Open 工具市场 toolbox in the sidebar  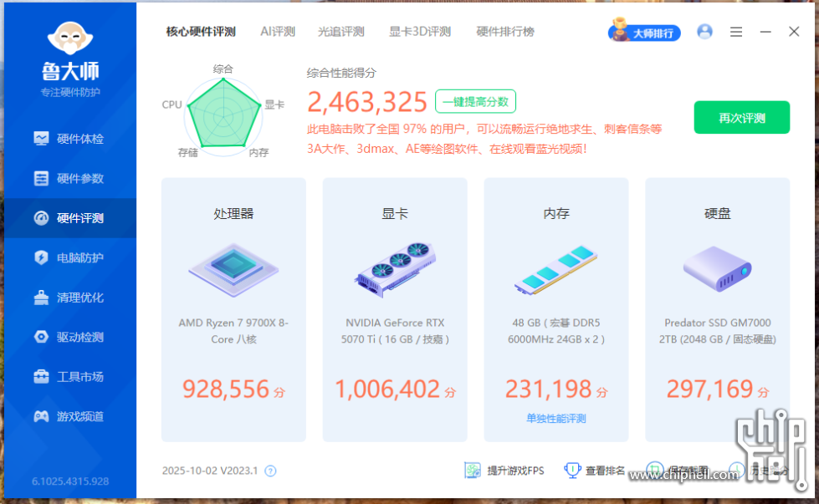[41, 377]
